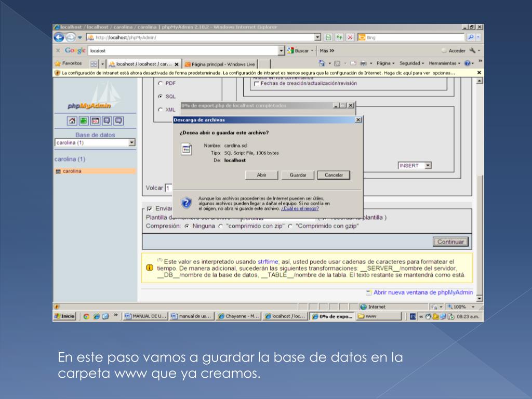Toggle the Enviar checkbox
This screenshot has width=532, height=399.
coord(149,209)
